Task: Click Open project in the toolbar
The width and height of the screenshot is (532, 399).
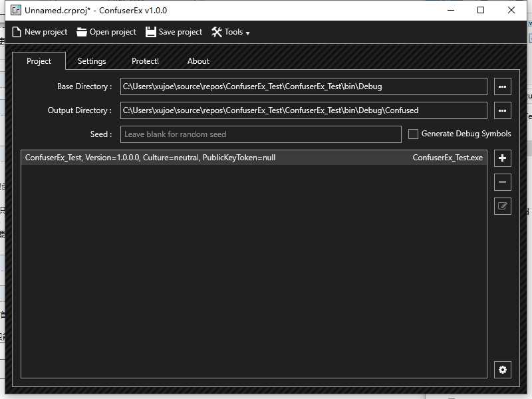Action: (106, 32)
